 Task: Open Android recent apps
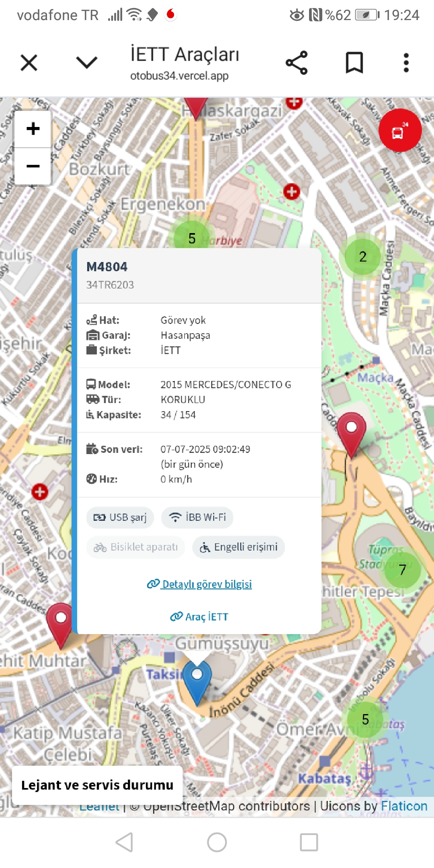point(309,842)
